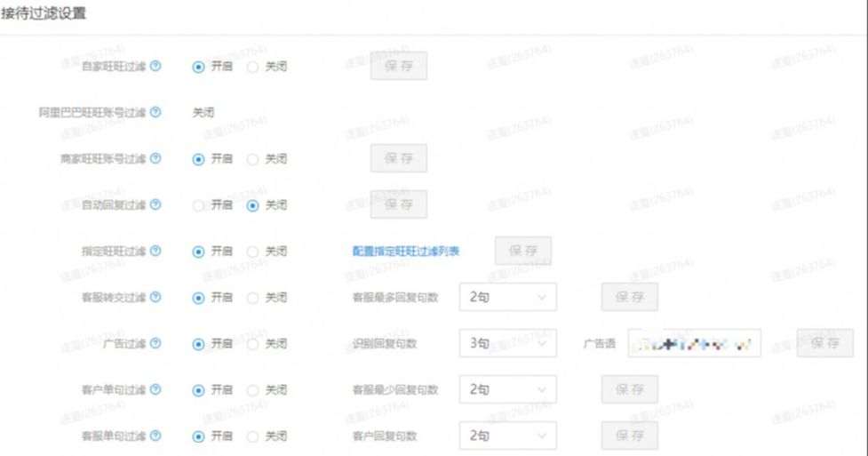
Task: Click the 广告过滤 label
Action: [124, 344]
